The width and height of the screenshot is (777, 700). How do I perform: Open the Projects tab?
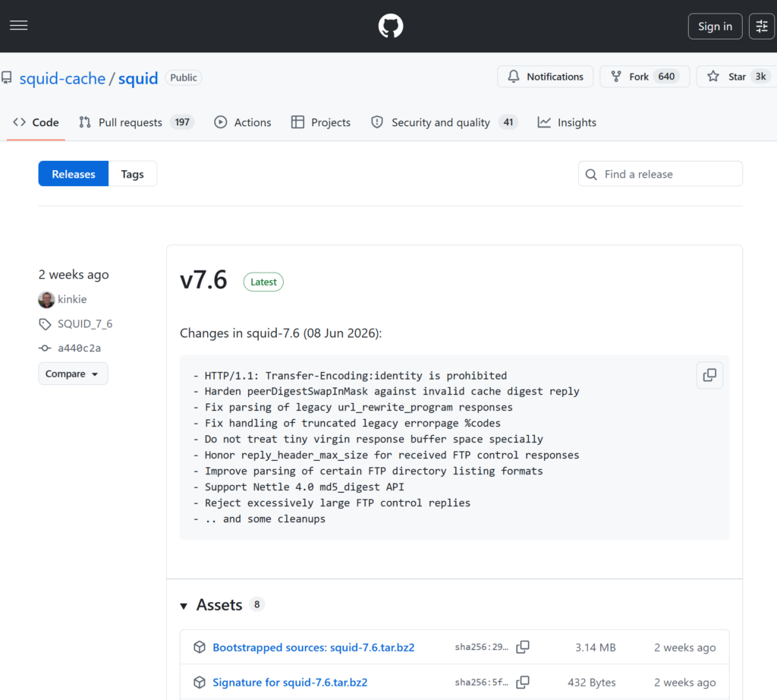click(321, 122)
